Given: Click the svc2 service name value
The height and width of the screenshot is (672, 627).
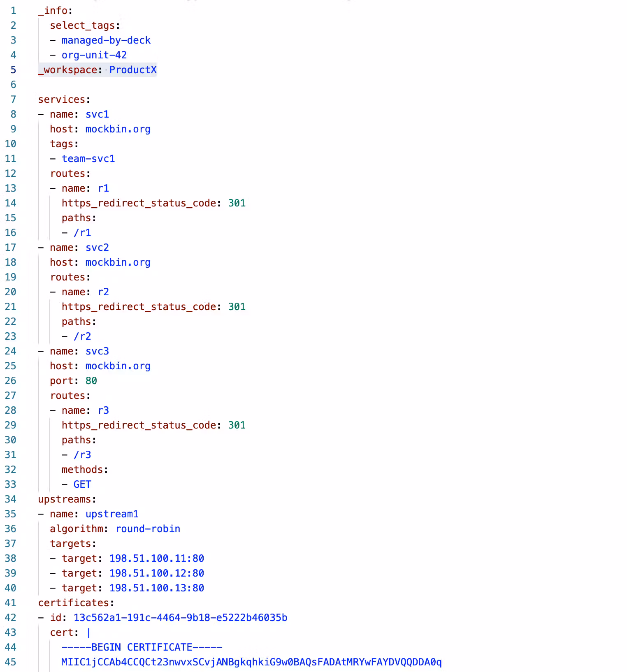Looking at the screenshot, I should pos(97,248).
